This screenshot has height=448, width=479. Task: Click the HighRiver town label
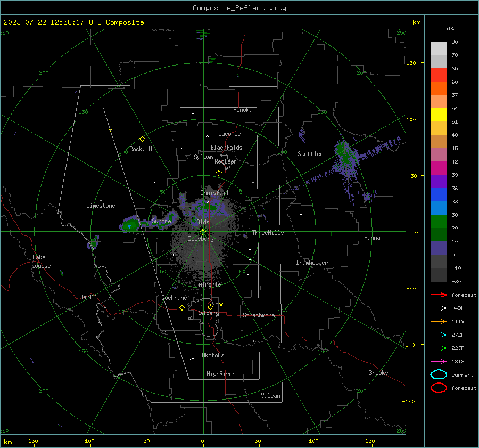[x=221, y=374]
